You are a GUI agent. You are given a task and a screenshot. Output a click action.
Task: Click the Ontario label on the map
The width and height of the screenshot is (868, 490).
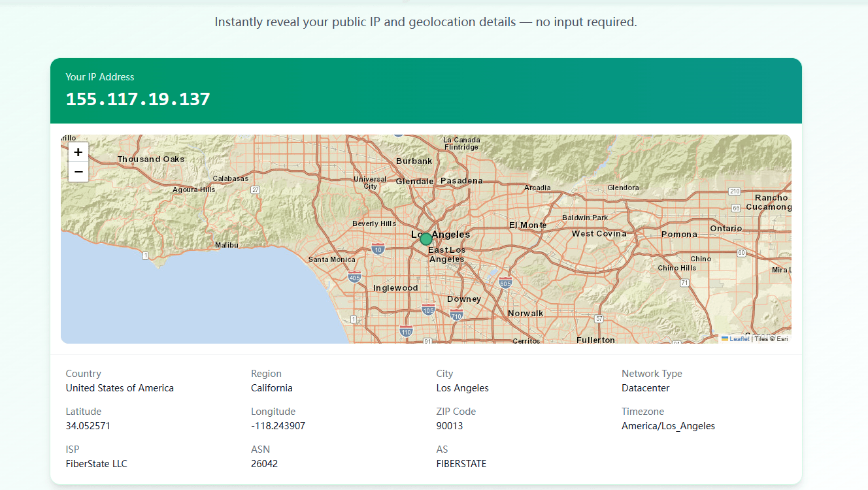726,228
